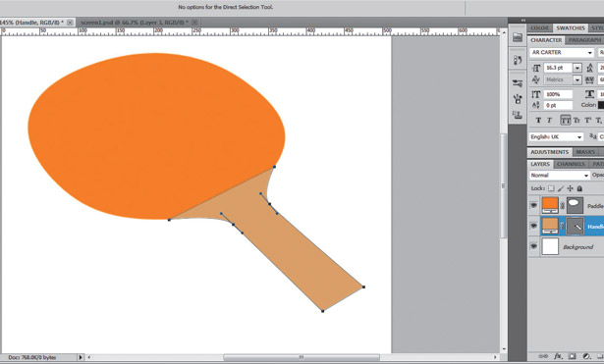Click the font size icon in Character panel

click(x=536, y=68)
